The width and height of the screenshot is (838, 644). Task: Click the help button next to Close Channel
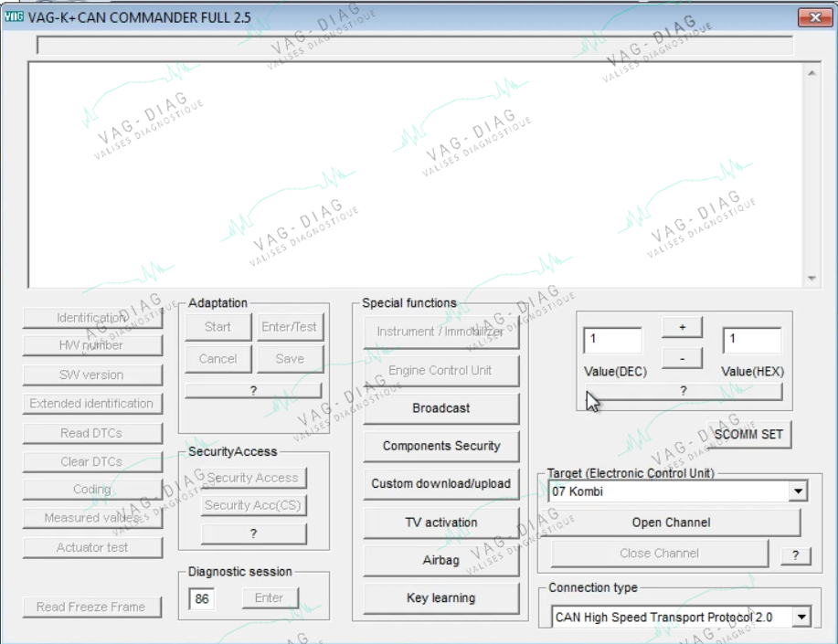click(x=795, y=555)
